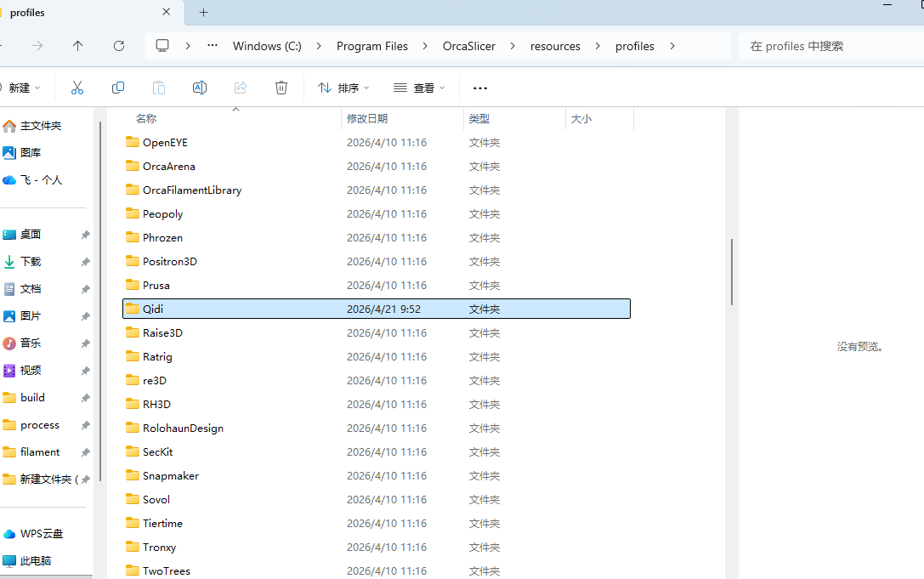Viewport: 924px width, 579px height.
Task: Select the Qidi folder row
Action: (377, 309)
